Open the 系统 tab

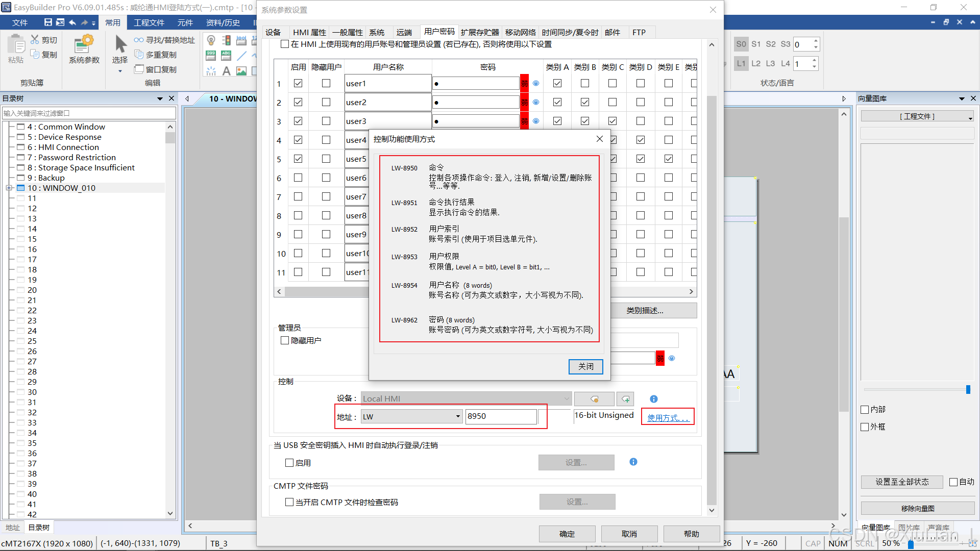tap(377, 32)
